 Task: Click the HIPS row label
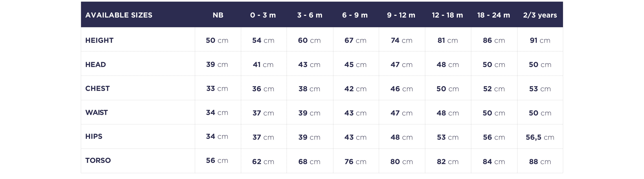point(94,137)
